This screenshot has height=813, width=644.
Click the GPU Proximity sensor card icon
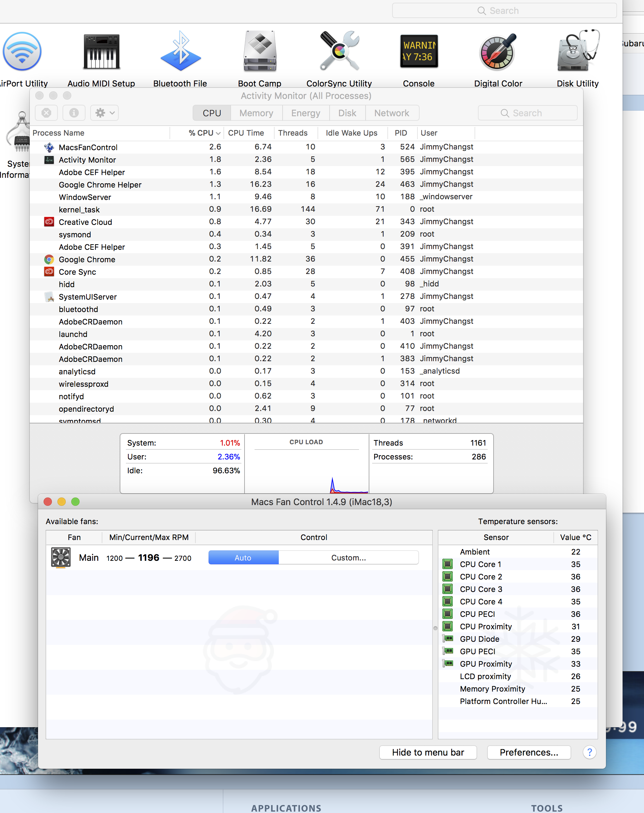coord(448,663)
